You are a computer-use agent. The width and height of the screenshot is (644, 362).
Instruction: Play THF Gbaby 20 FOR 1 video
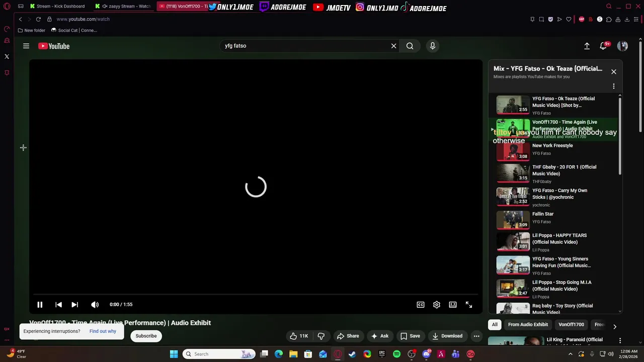tap(553, 173)
